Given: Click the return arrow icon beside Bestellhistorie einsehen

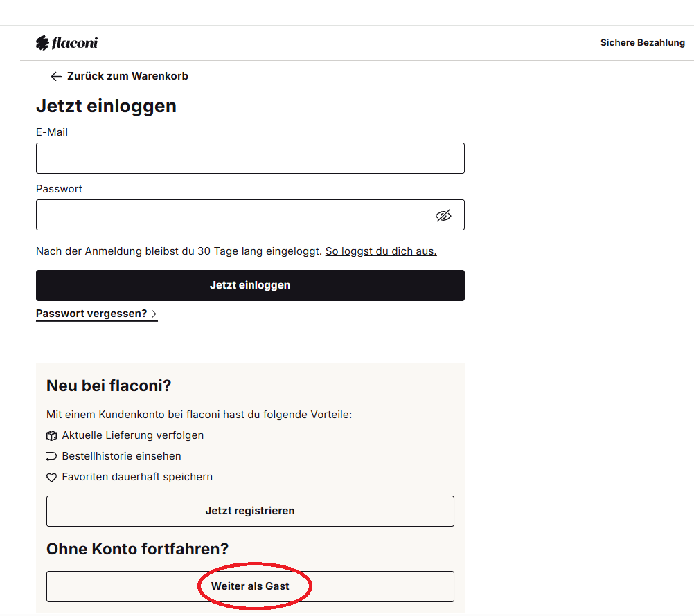Looking at the screenshot, I should (51, 456).
